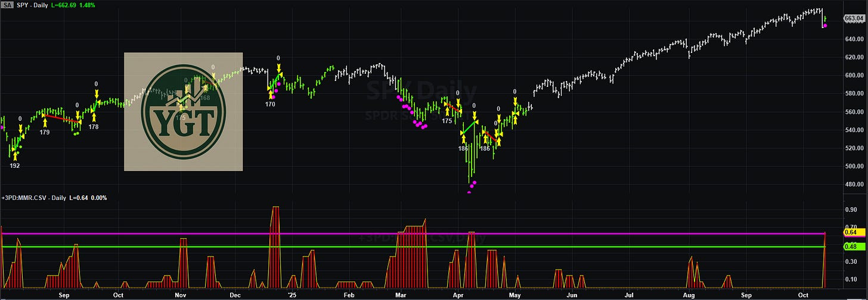The width and height of the screenshot is (868, 300).
Task: Select the red trend line beside 179
Action: pyautogui.click(x=63, y=118)
